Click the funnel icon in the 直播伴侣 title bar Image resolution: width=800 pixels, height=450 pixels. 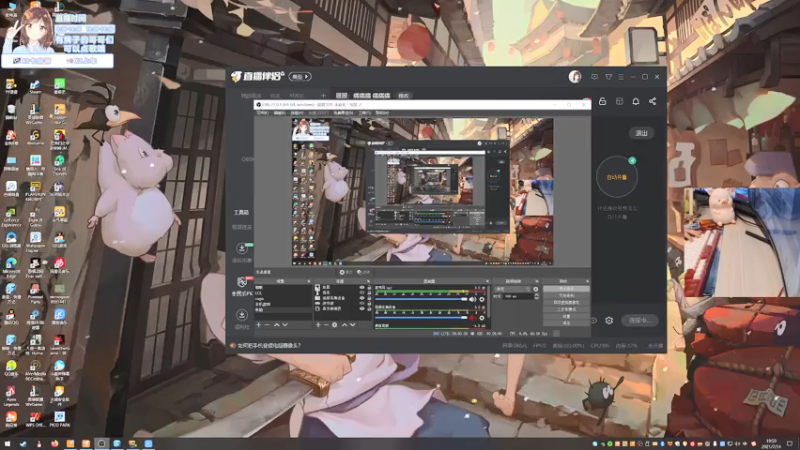pyautogui.click(x=609, y=77)
